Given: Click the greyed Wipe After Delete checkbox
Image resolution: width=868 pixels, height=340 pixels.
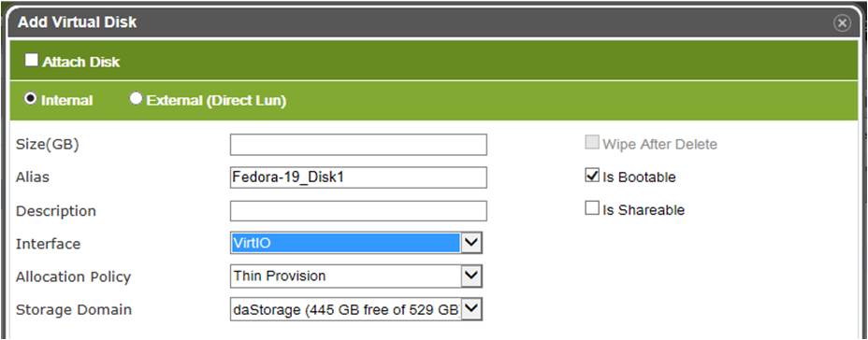Looking at the screenshot, I should pyautogui.click(x=592, y=143).
